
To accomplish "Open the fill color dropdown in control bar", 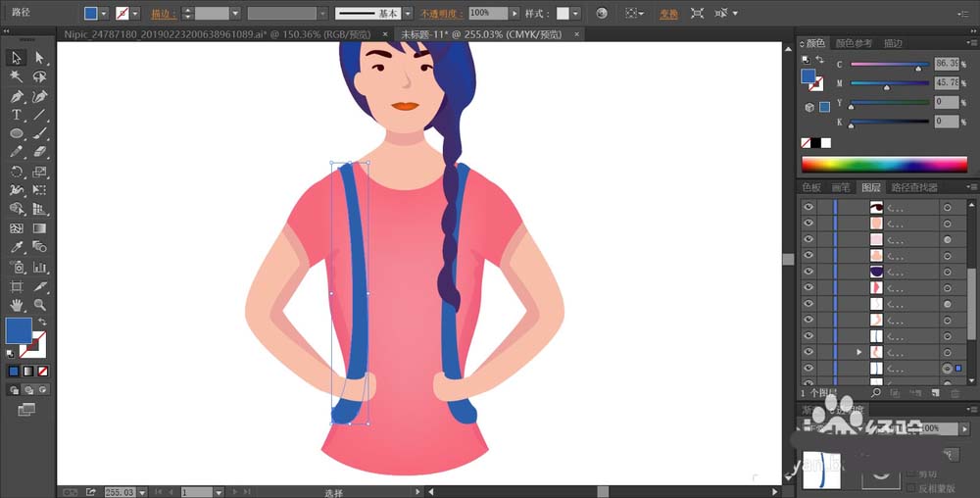I will (104, 13).
